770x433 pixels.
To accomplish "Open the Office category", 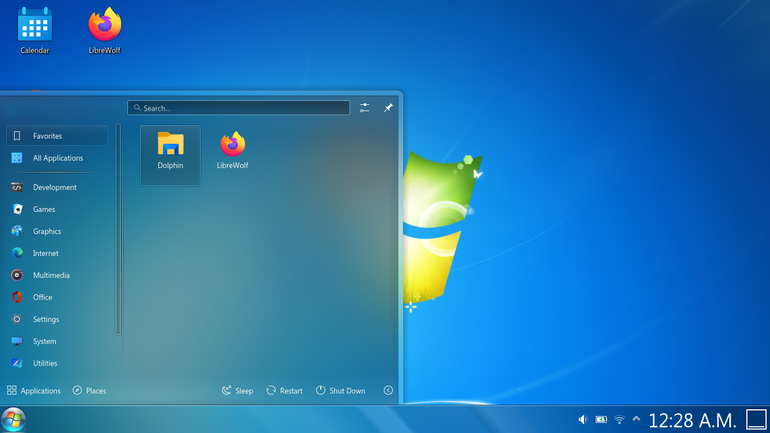I will tap(57, 297).
